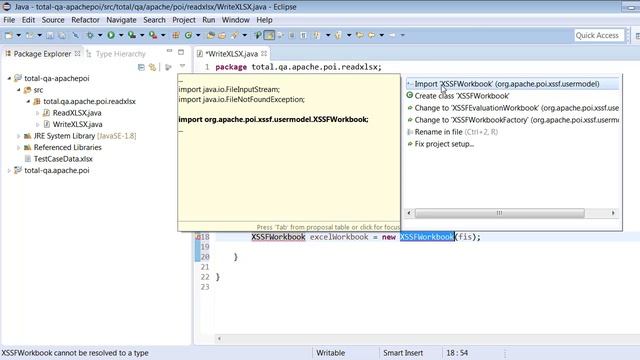Close the WriteXLSX.java editor tab
Viewport: 640px width, 360px height.
(x=264, y=53)
